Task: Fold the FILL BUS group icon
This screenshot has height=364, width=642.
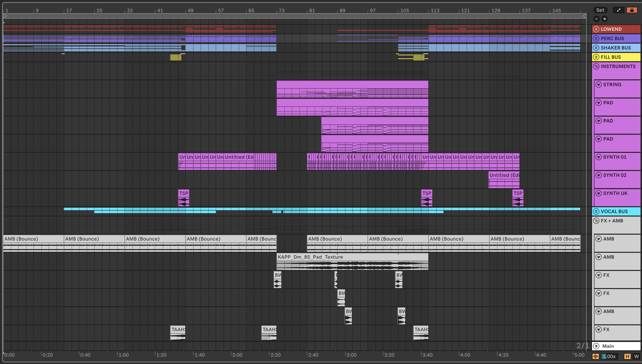Action: point(596,57)
